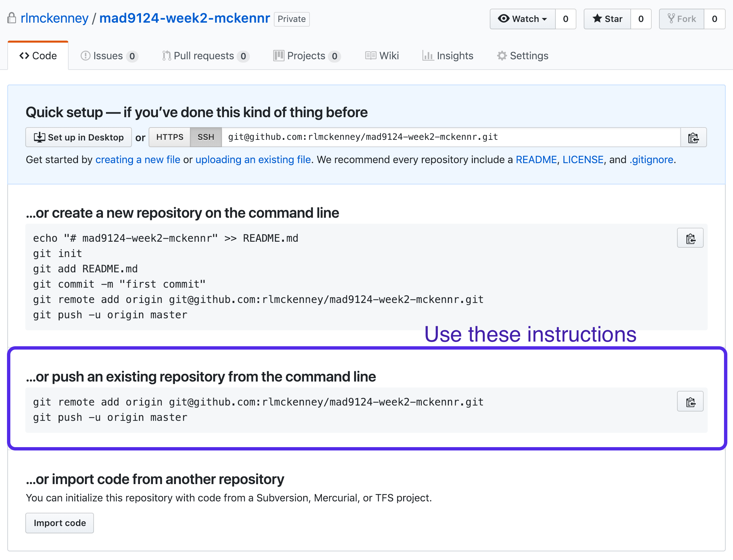Click Set up in Desktop button
Image resolution: width=733 pixels, height=560 pixels.
pyautogui.click(x=79, y=137)
